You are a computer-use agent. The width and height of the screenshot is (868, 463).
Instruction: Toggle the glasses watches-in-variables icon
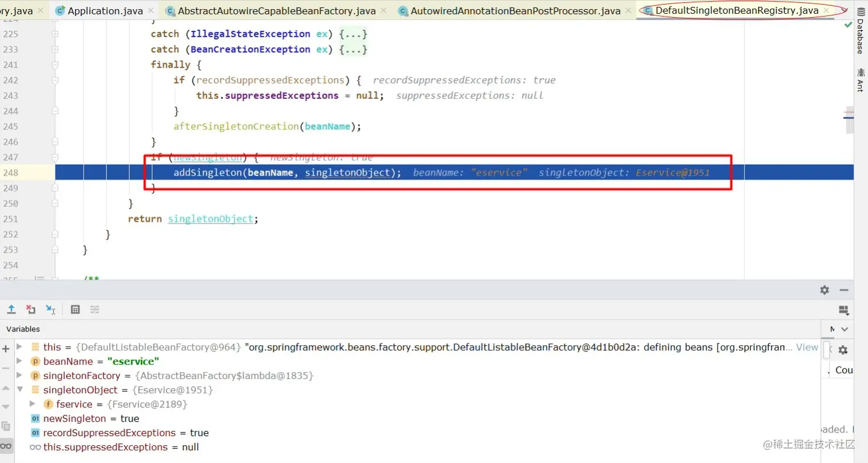point(6,446)
